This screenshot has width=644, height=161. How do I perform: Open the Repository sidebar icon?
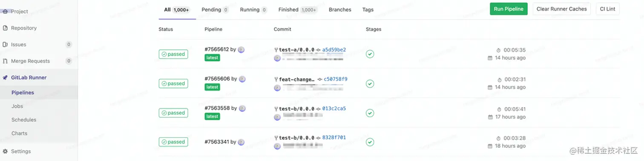pos(5,28)
